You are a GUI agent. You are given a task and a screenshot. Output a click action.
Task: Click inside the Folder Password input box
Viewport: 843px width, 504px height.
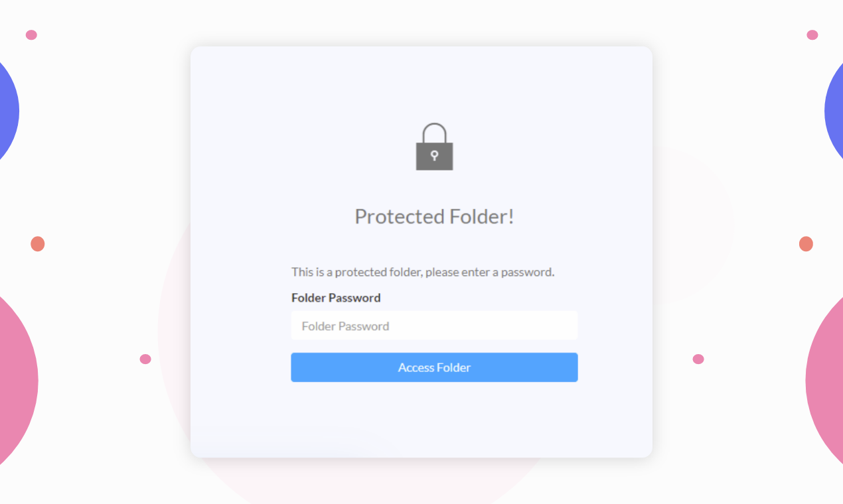pyautogui.click(x=434, y=325)
